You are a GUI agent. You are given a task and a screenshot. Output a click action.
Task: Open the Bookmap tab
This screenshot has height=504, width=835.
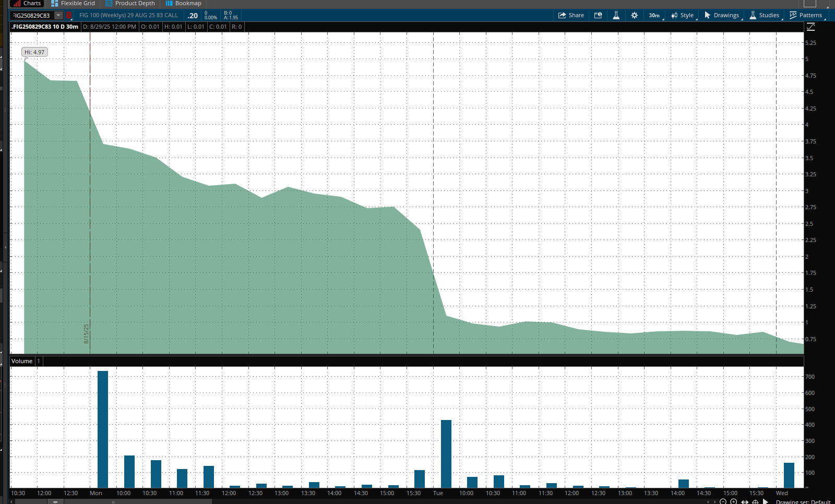183,3
